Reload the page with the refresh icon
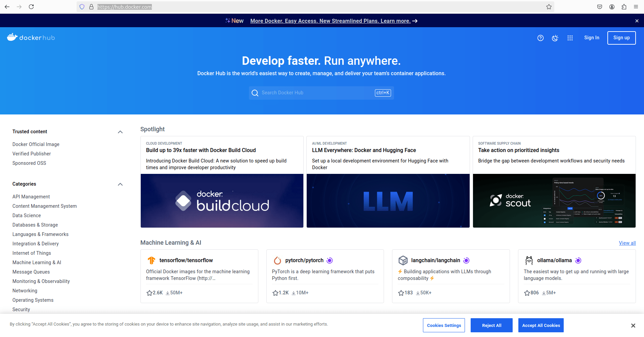This screenshot has width=644, height=337. click(x=31, y=7)
